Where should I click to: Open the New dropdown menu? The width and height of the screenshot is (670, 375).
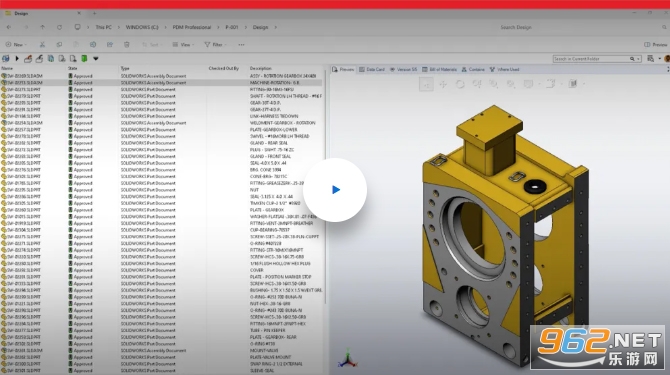[16, 44]
